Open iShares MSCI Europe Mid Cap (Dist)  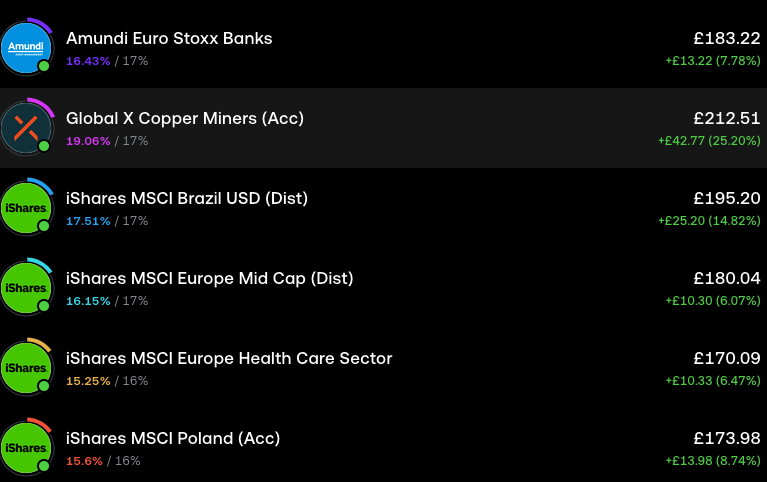[210, 278]
